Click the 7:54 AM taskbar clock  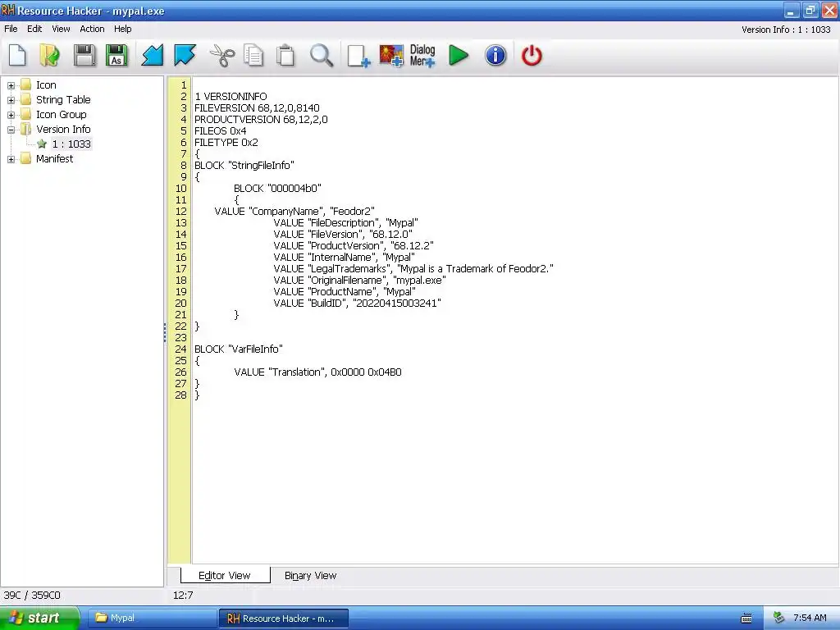(x=810, y=619)
